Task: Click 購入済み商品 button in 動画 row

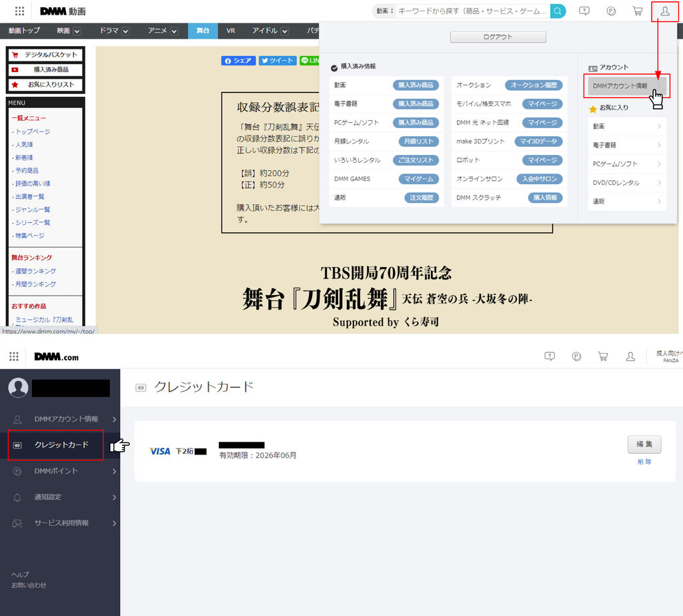Action: tap(416, 85)
